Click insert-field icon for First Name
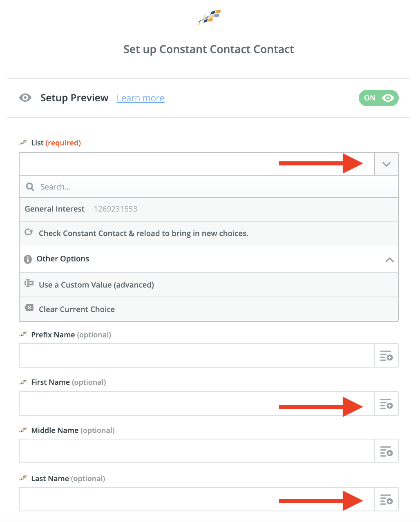Screen dimensions: 420x522 [386, 404]
